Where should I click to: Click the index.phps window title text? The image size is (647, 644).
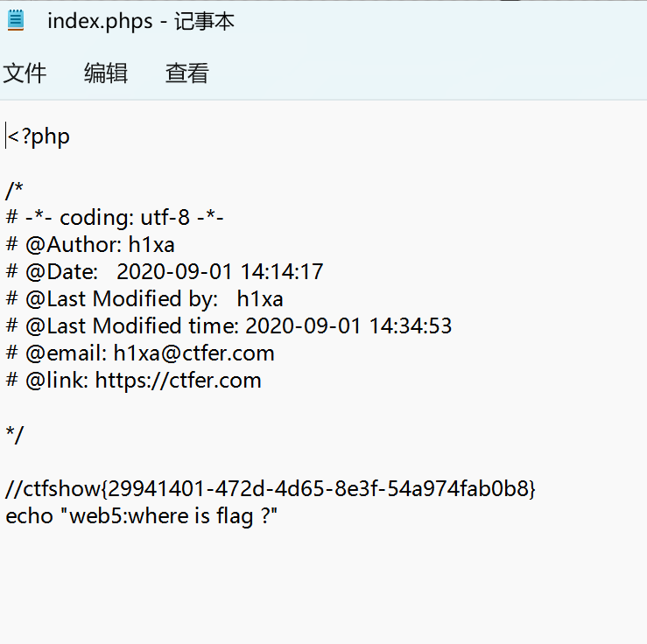pyautogui.click(x=140, y=21)
